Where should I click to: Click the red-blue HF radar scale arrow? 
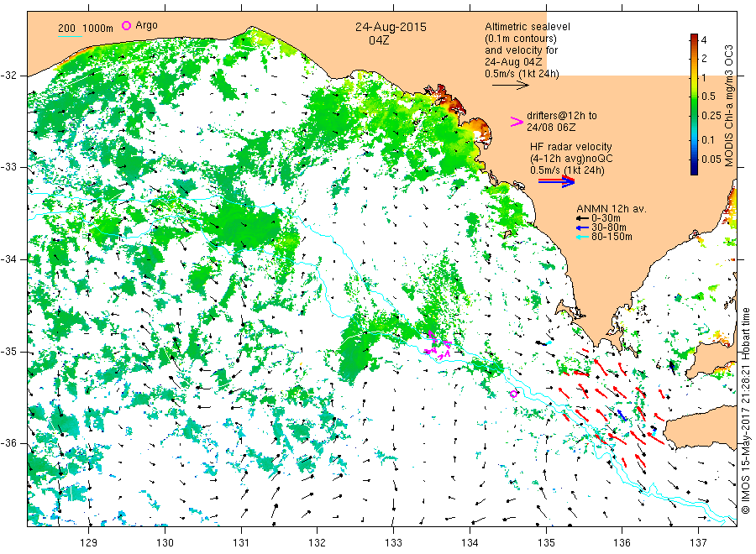(556, 181)
